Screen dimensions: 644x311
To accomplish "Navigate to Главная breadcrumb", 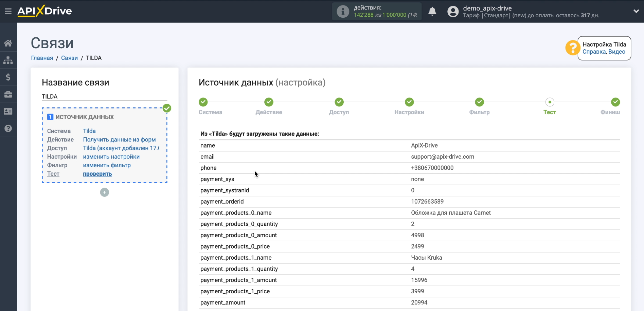I will (42, 58).
